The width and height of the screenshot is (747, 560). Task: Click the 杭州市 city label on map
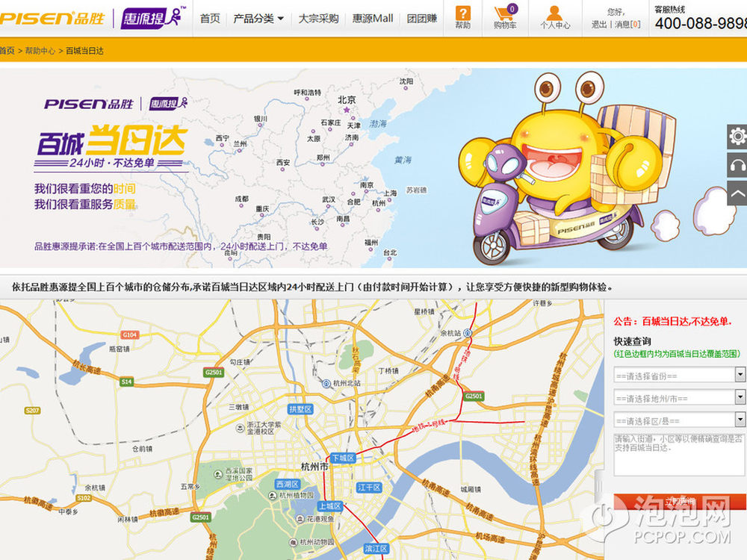point(314,467)
